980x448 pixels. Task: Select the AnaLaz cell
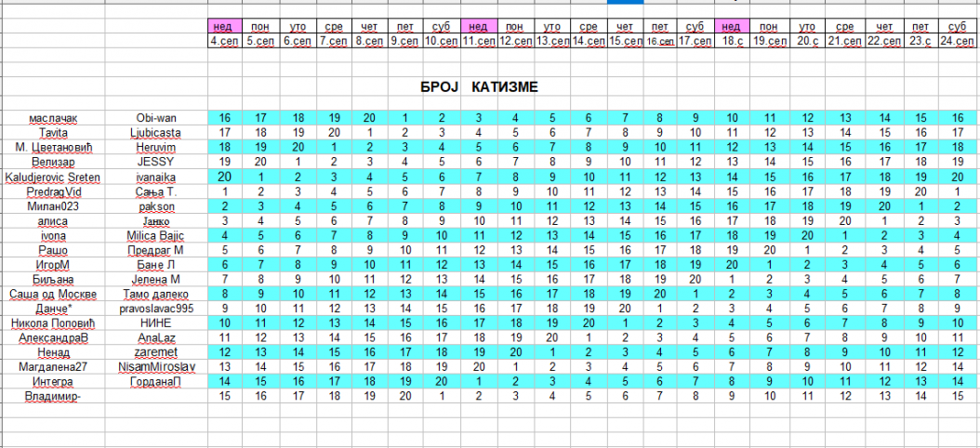coord(156,338)
